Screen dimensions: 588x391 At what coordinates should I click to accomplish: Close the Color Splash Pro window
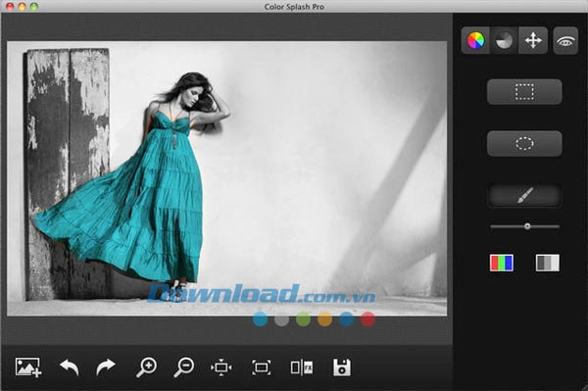[10, 7]
